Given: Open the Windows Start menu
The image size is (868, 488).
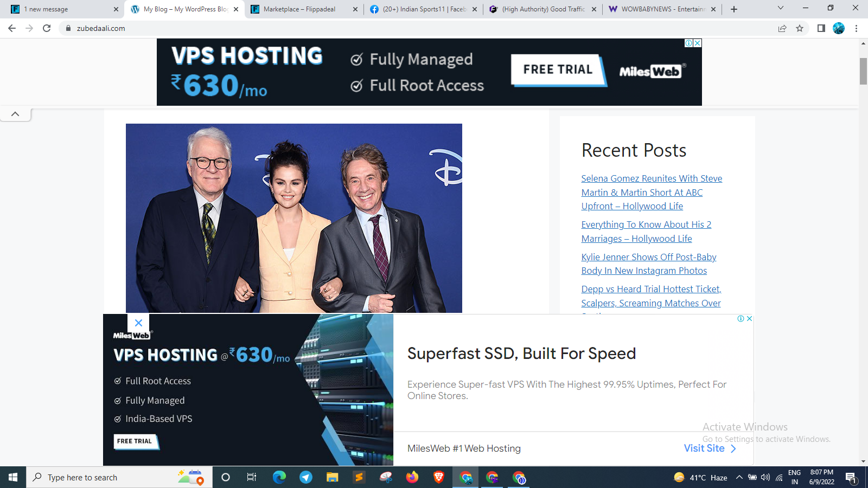Looking at the screenshot, I should [13, 477].
